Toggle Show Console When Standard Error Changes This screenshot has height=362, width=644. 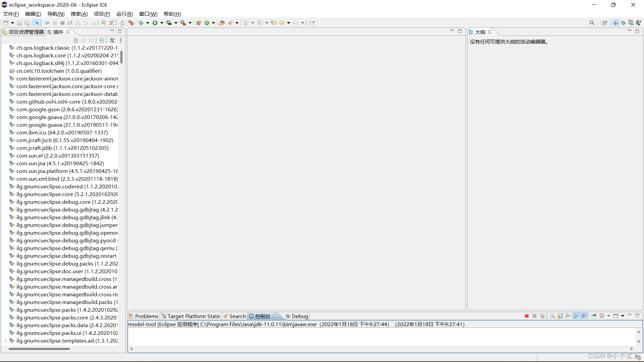[584, 316]
